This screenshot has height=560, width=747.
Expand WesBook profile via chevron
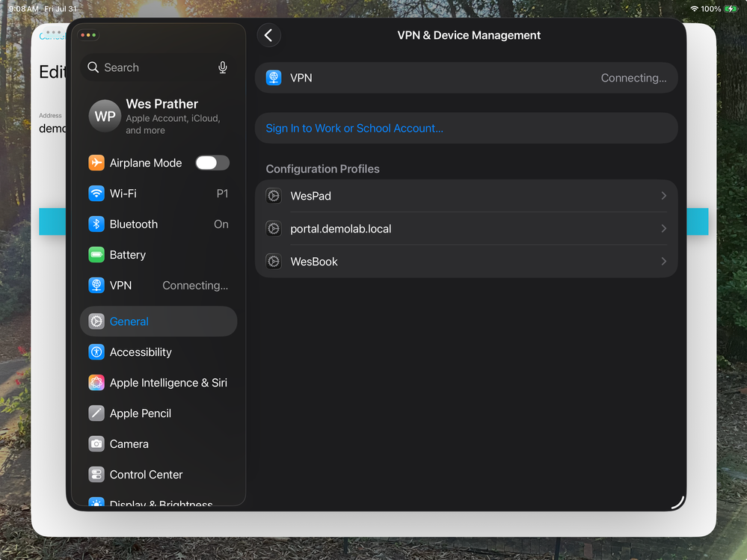point(664,262)
